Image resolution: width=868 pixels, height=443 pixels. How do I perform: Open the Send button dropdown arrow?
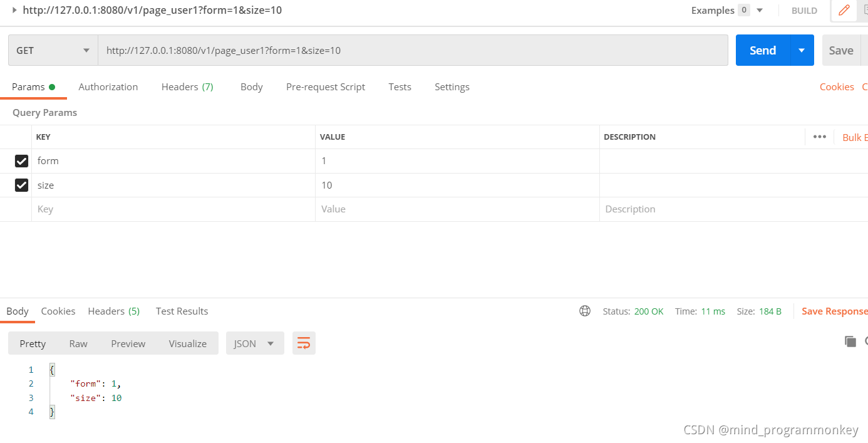[x=802, y=50]
